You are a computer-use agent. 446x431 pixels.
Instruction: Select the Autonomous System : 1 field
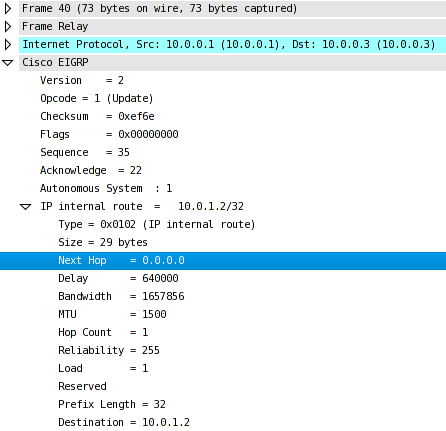coord(106,188)
